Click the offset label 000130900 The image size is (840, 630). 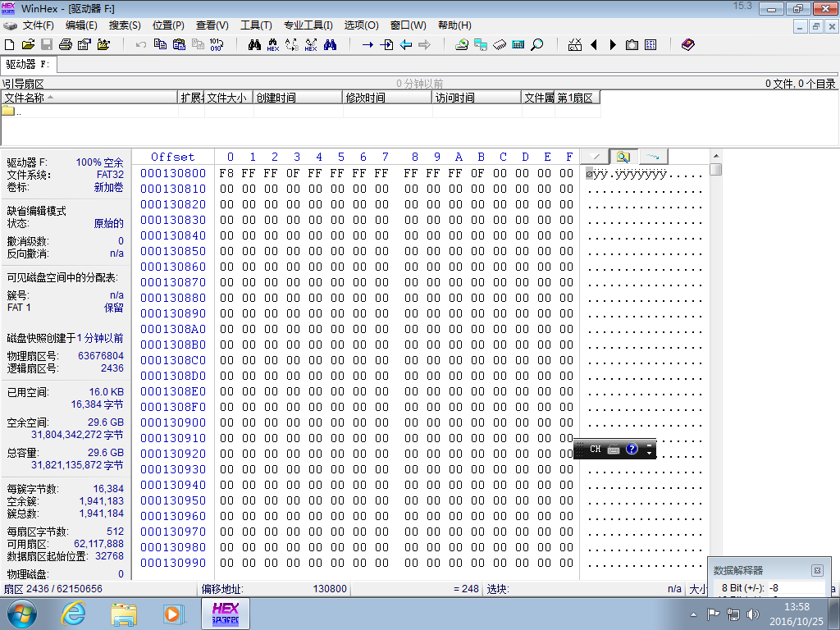(x=173, y=422)
